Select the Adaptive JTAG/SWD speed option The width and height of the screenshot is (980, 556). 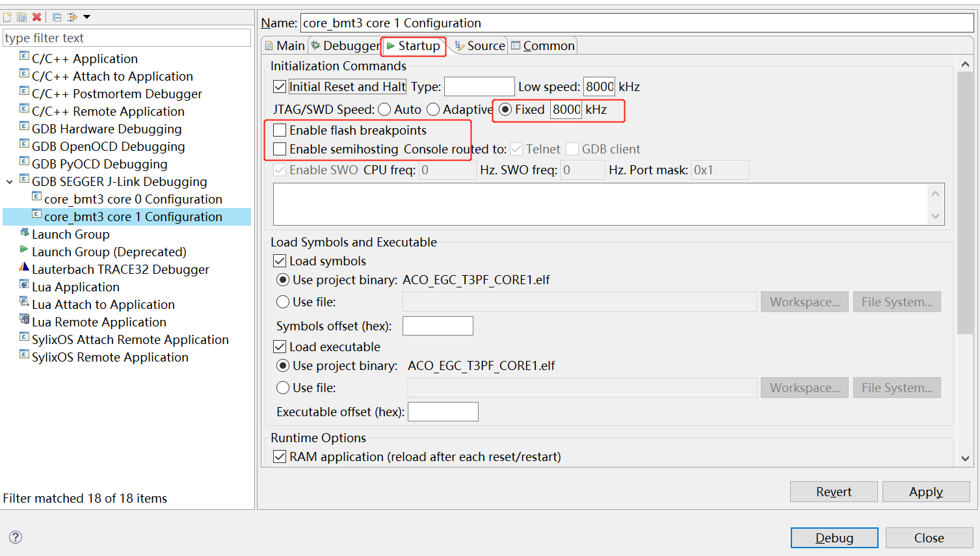[x=433, y=109]
